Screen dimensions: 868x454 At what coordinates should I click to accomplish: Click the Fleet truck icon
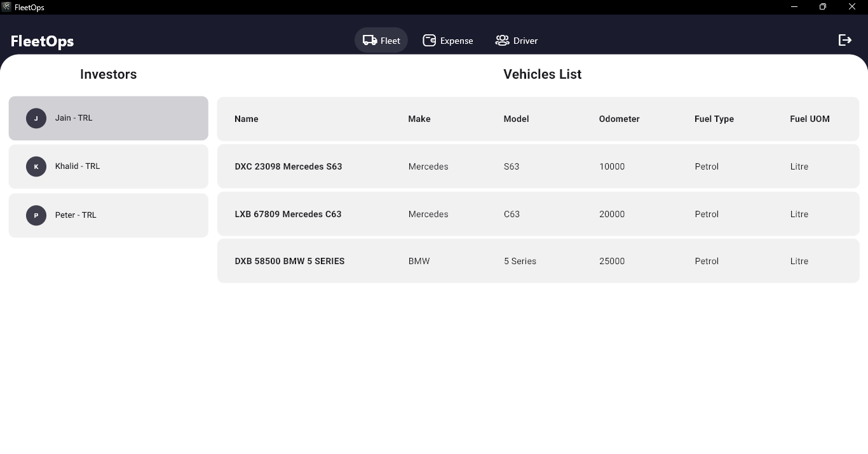coord(370,41)
